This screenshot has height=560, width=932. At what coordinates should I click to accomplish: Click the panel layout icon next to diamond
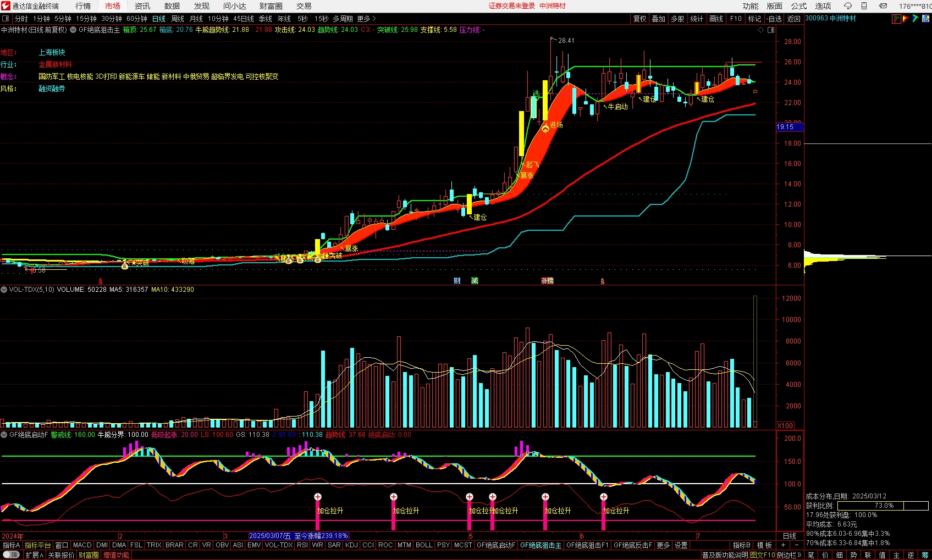[x=771, y=30]
